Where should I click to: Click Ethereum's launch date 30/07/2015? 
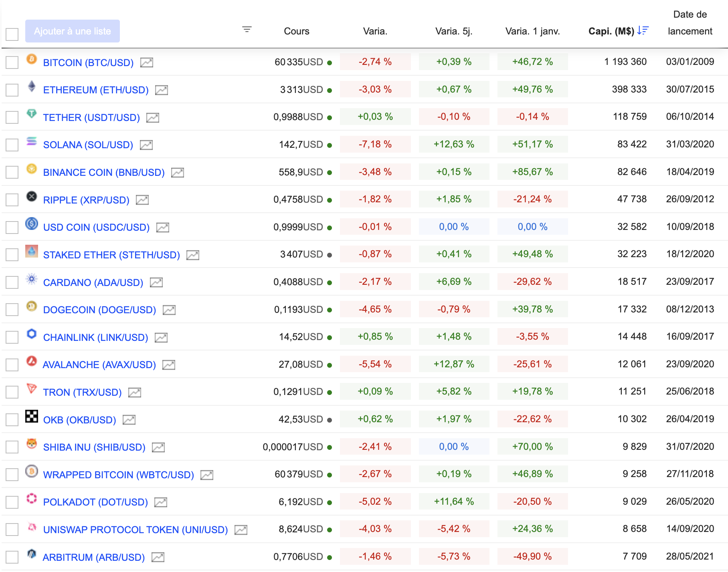click(x=690, y=89)
